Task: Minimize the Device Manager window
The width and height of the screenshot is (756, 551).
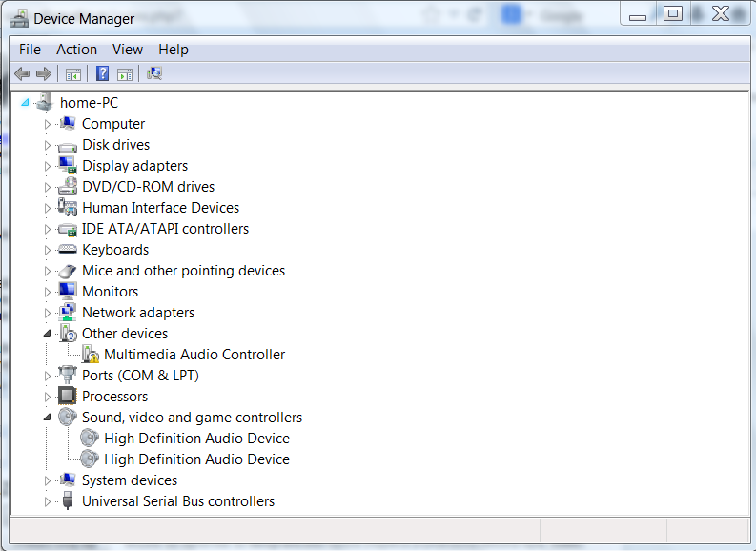Action: pos(638,14)
